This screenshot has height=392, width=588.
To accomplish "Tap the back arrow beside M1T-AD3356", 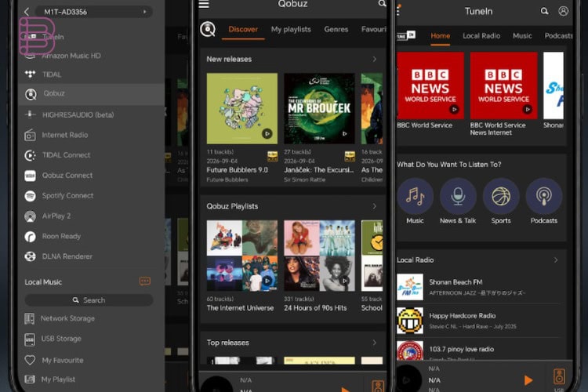I will click(x=27, y=12).
